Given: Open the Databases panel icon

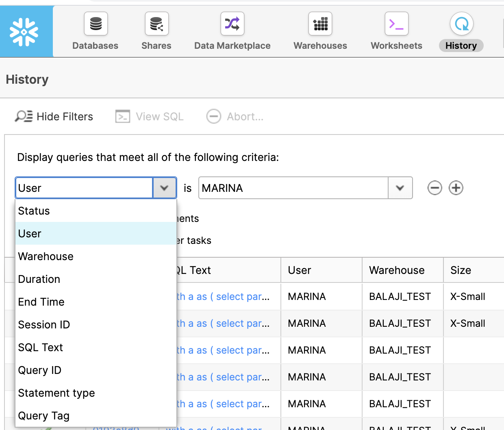Looking at the screenshot, I should [95, 24].
